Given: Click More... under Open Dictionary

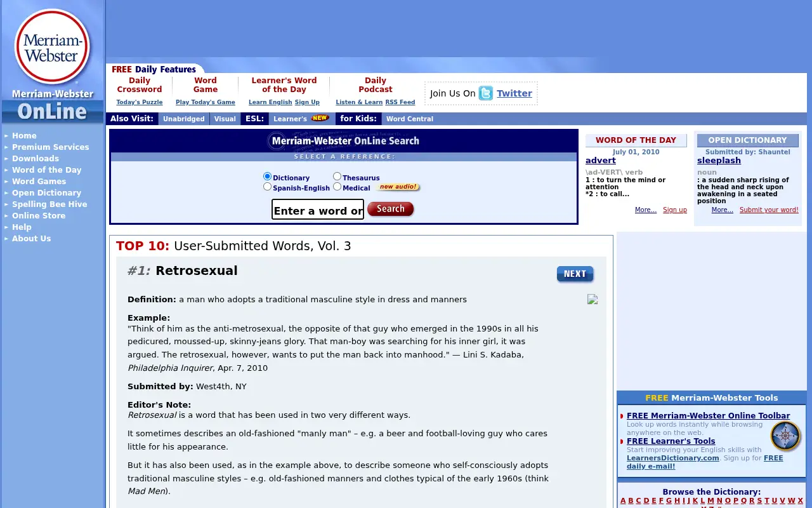Looking at the screenshot, I should (x=723, y=210).
